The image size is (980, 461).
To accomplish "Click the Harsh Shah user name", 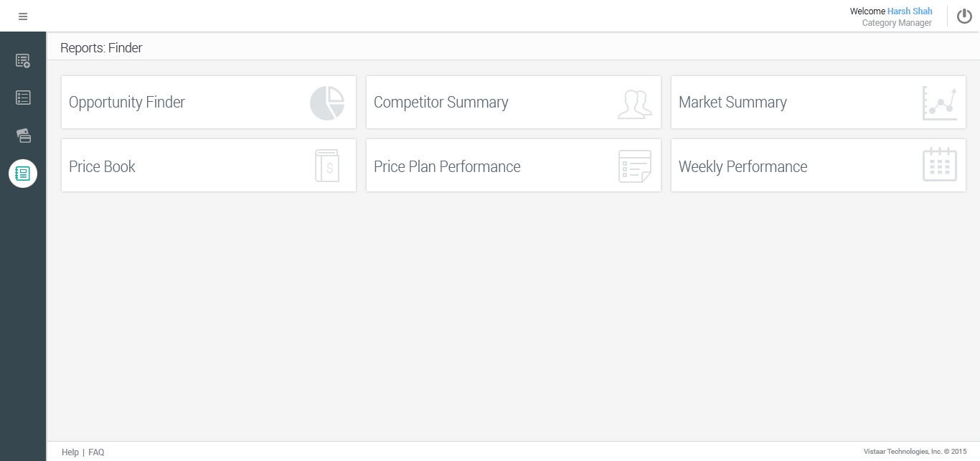I will point(910,11).
